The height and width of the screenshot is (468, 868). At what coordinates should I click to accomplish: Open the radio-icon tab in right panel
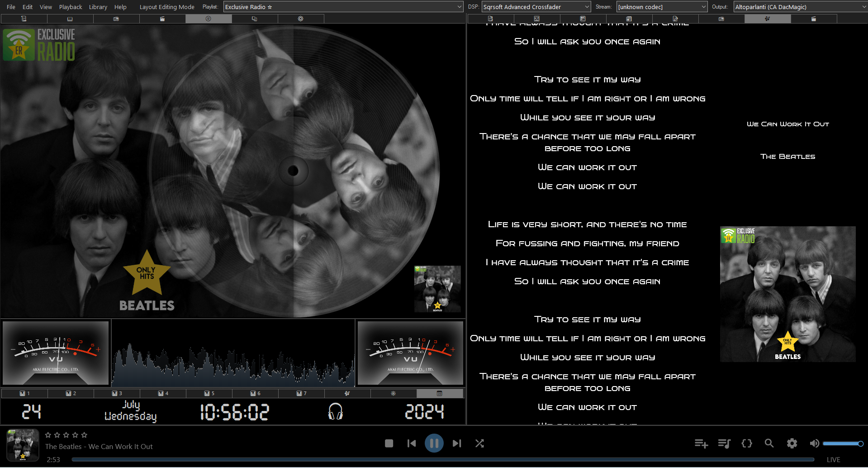pyautogui.click(x=721, y=19)
